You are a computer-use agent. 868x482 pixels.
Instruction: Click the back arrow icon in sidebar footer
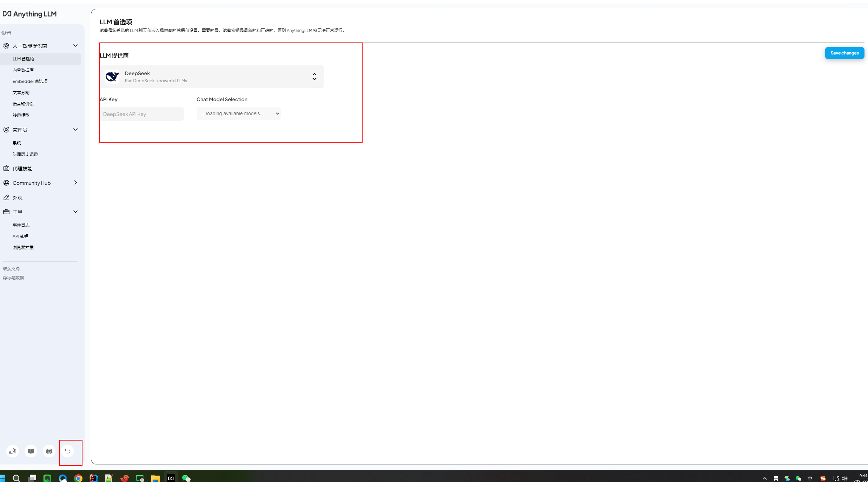(67, 451)
